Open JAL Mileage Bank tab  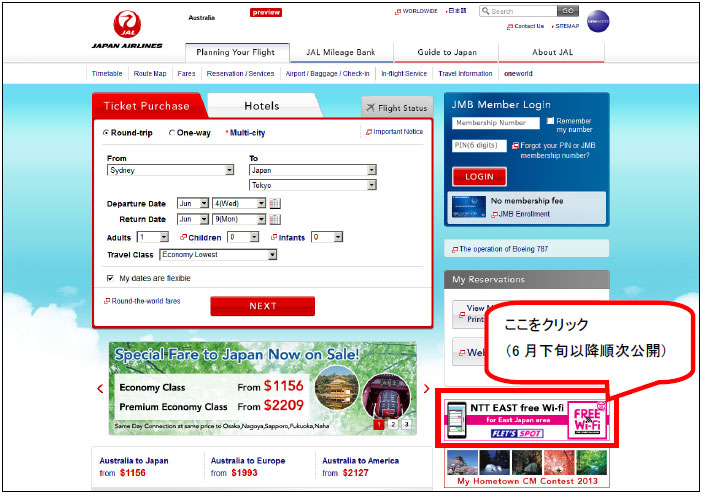click(341, 52)
